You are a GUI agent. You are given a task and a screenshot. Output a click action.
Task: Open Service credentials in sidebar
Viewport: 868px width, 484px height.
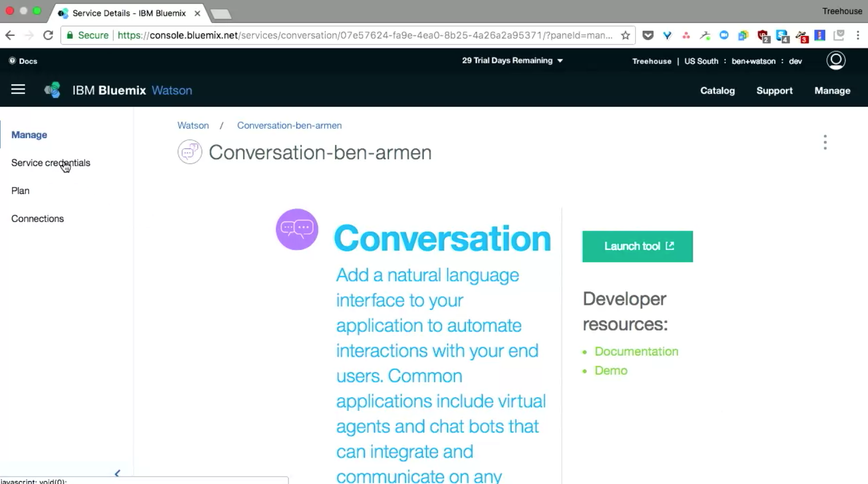[x=51, y=163]
